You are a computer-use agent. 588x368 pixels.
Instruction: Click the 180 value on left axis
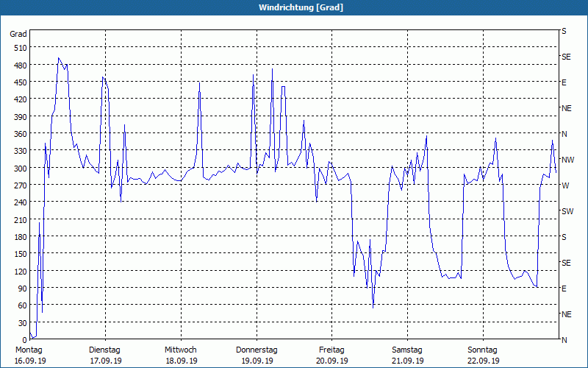click(x=21, y=237)
